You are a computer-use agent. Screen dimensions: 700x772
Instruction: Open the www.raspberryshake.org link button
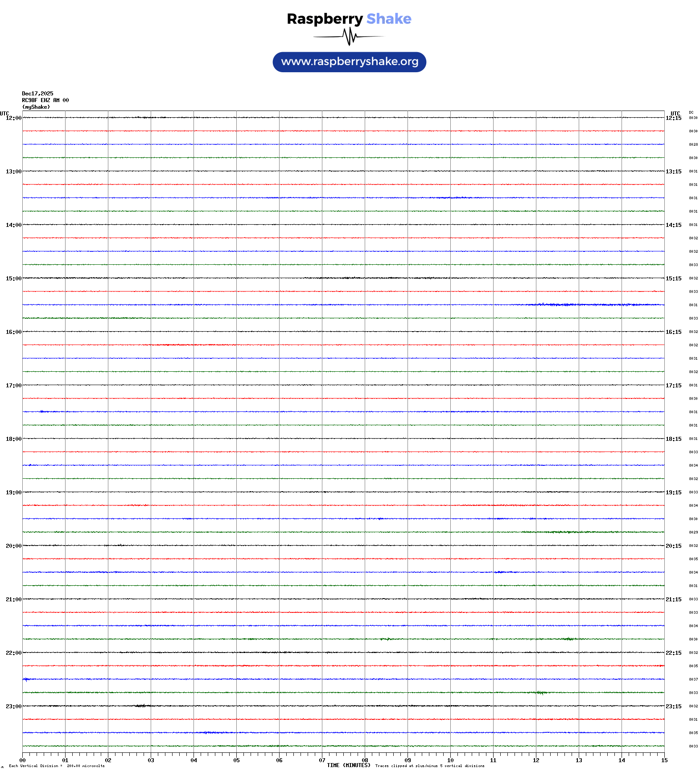350,62
